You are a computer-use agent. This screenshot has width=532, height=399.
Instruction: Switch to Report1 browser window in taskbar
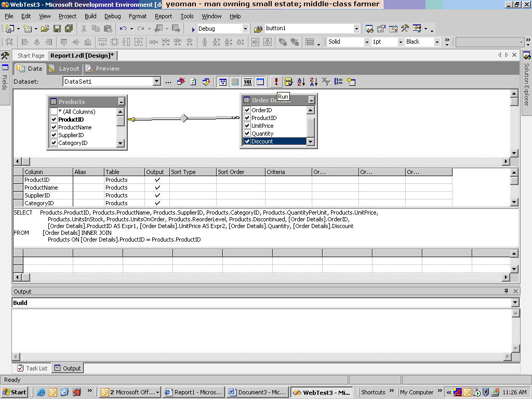[193, 392]
